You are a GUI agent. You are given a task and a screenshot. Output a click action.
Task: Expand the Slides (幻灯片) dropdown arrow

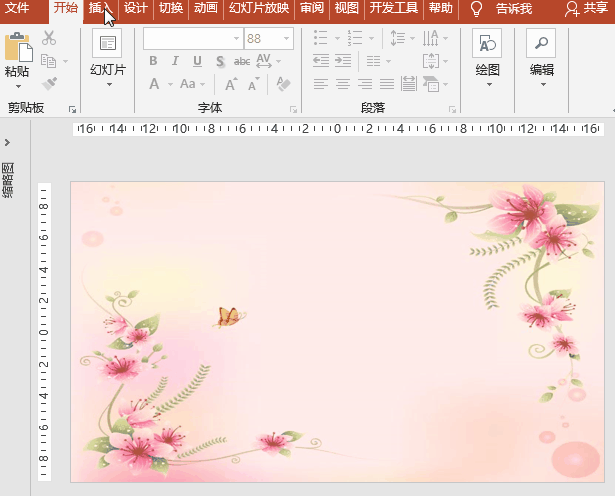pyautogui.click(x=109, y=84)
